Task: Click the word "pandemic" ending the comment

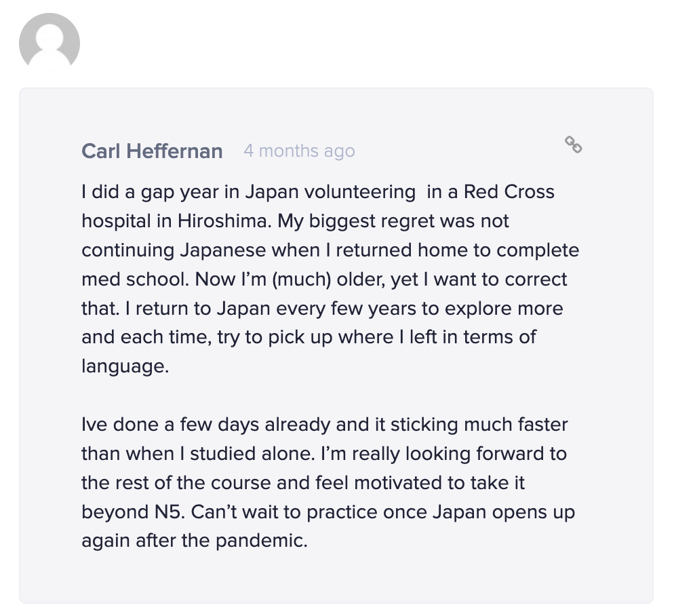Action: [x=261, y=541]
